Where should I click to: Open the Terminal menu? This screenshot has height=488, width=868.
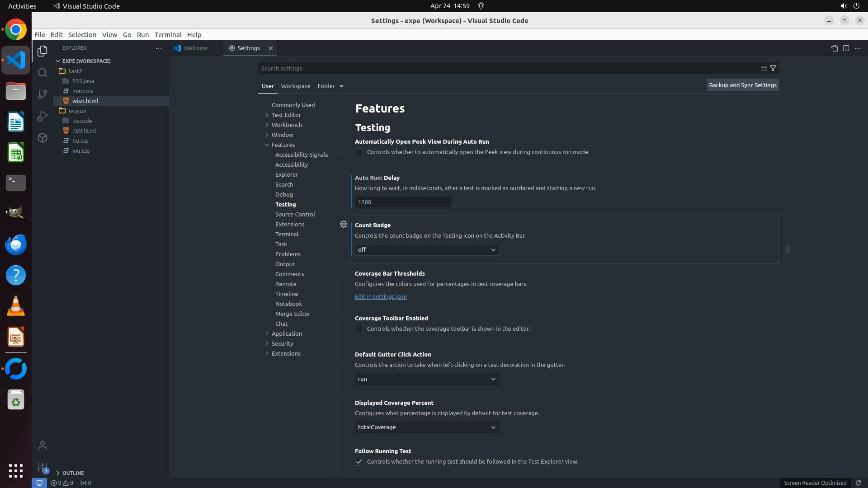168,34
